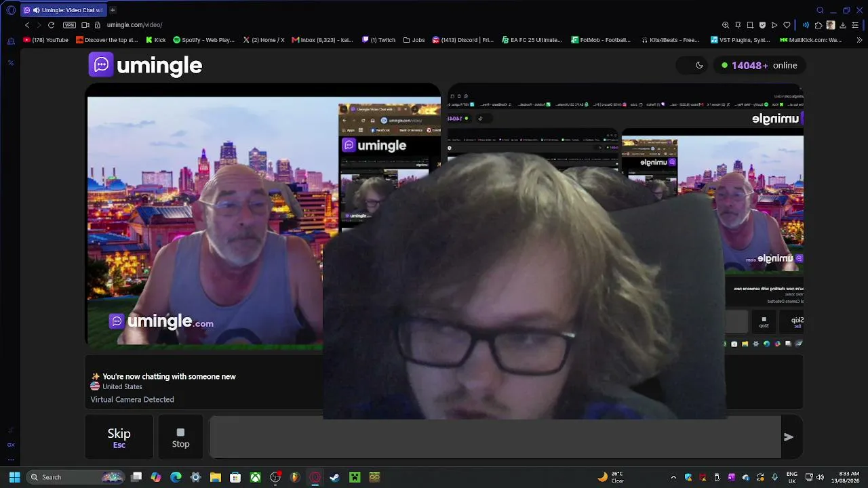This screenshot has width=868, height=488.
Task: Open the MultiKick.com bookmark
Action: pos(810,40)
